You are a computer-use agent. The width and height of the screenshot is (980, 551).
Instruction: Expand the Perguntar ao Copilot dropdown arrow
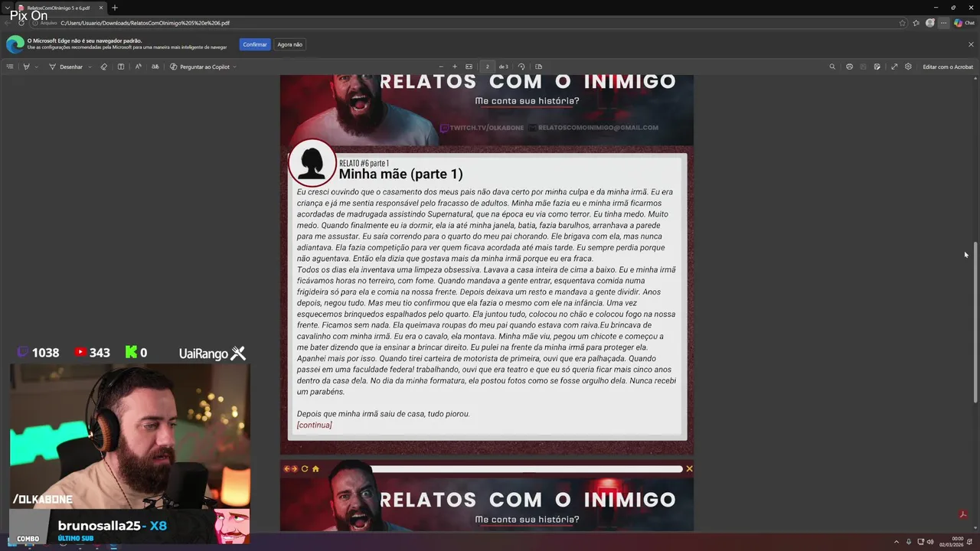pos(234,67)
